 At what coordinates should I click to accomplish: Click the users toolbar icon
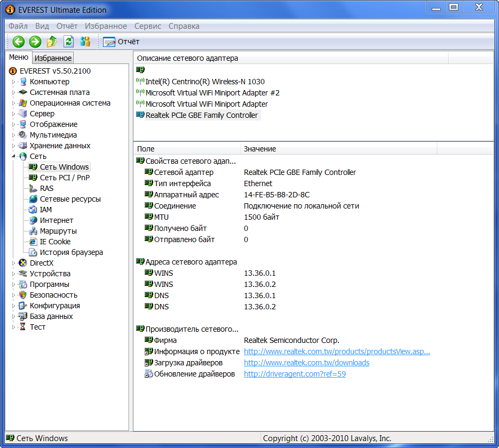tap(85, 42)
